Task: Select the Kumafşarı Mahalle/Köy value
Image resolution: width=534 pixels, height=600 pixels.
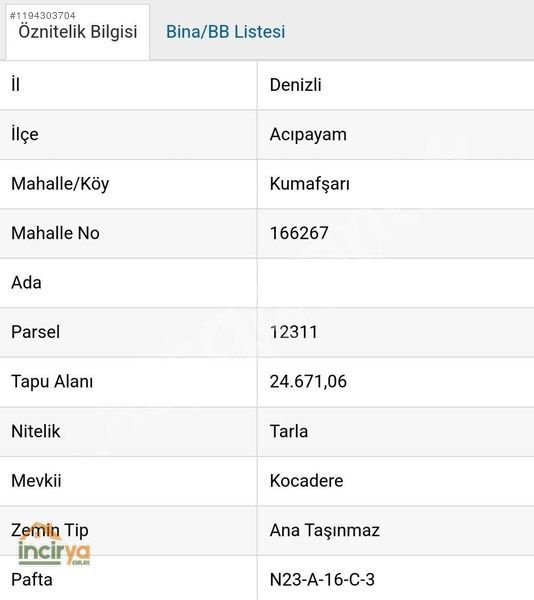Action: click(x=309, y=184)
